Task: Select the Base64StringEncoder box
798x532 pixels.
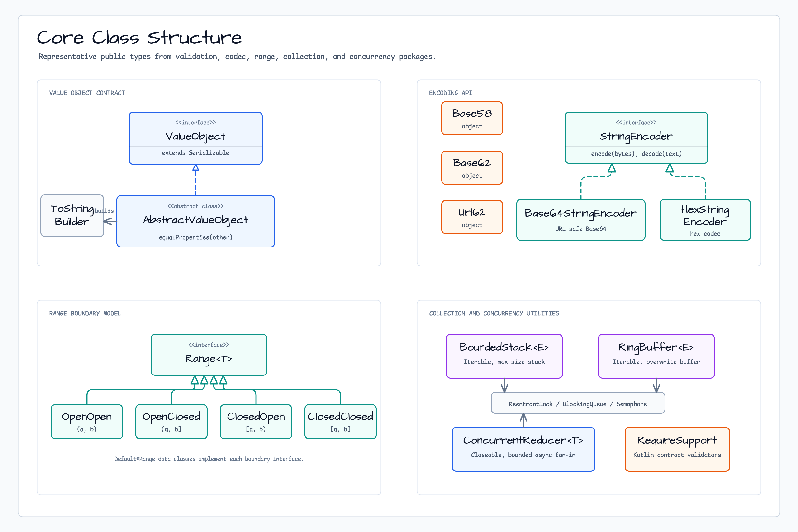Action: 580,220
